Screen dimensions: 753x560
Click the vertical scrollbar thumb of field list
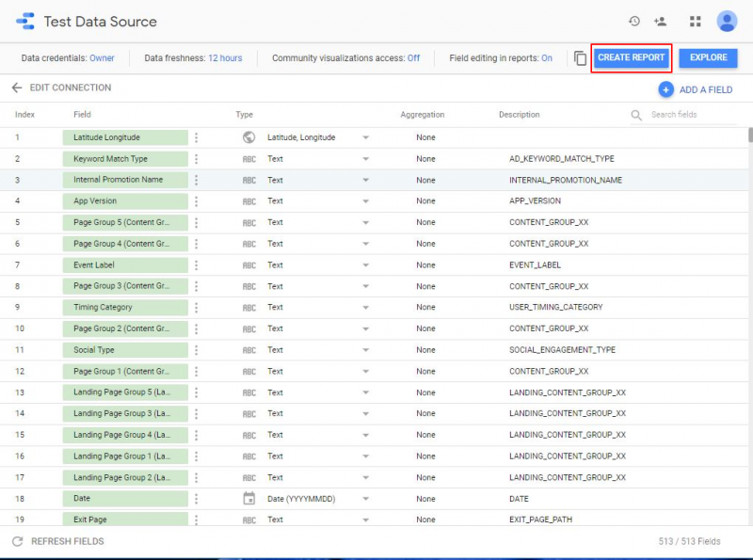click(750, 135)
